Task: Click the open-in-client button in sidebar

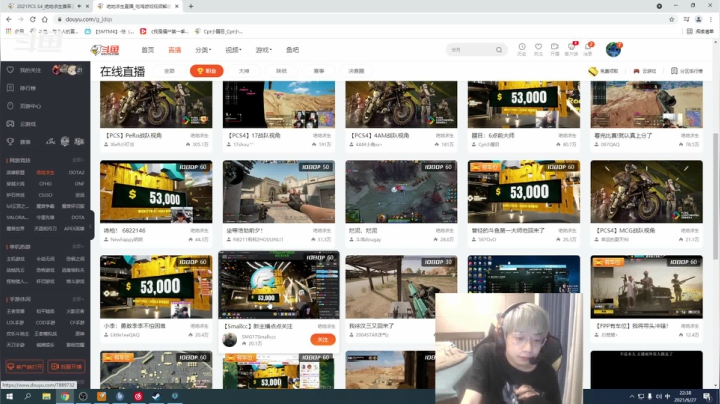Action: click(25, 366)
